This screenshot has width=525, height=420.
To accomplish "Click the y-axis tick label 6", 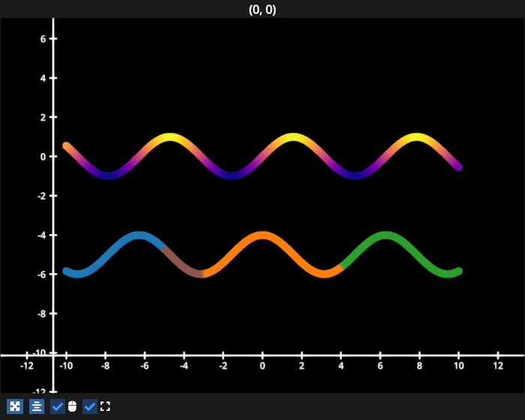I will coord(43,39).
